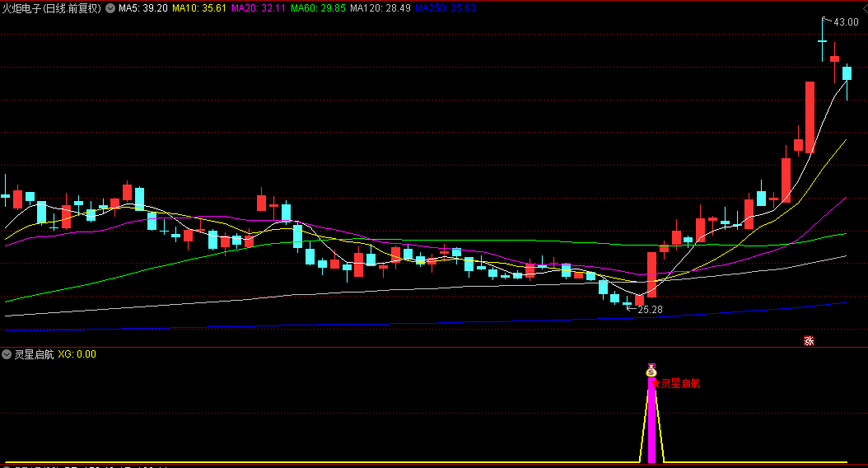Image resolution: width=868 pixels, height=468 pixels.
Task: Select the MA5: 39.20 label
Action: coord(142,8)
